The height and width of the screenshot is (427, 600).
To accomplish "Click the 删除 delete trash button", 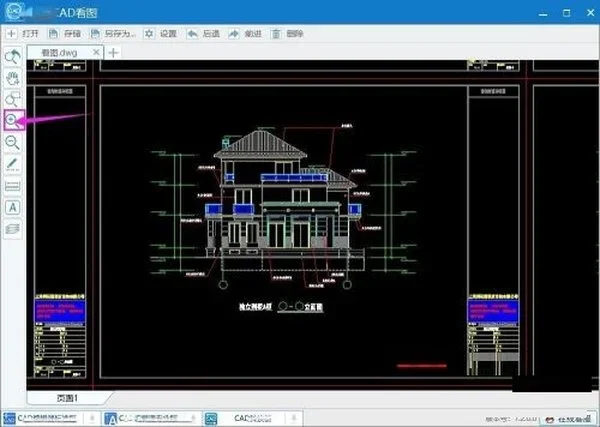I will 287,34.
